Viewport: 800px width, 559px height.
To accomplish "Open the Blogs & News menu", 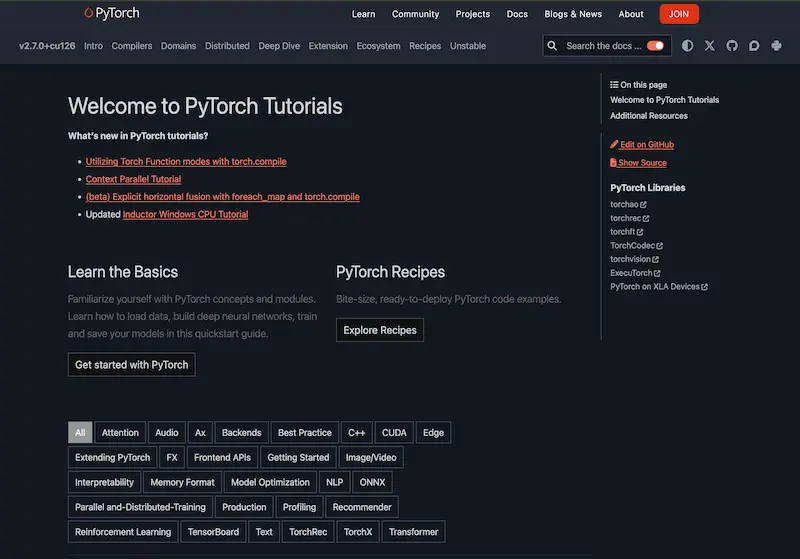I will pyautogui.click(x=573, y=14).
